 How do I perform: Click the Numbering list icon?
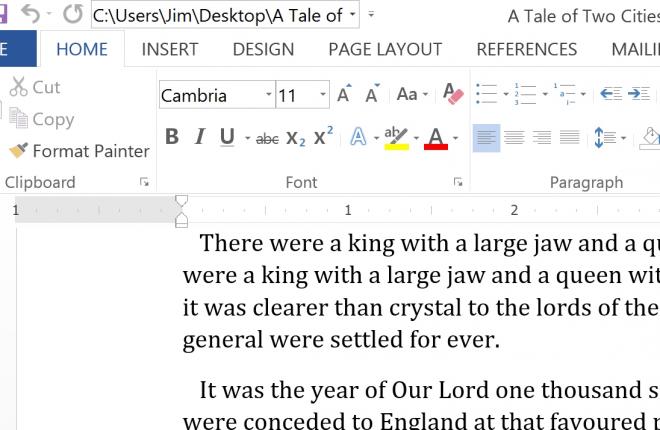pos(525,93)
